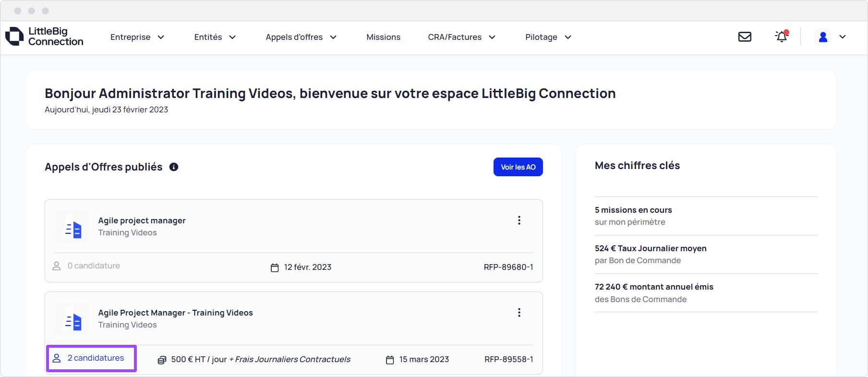
Task: Click Frais Journaliers Contractuels text
Action: coord(293,359)
